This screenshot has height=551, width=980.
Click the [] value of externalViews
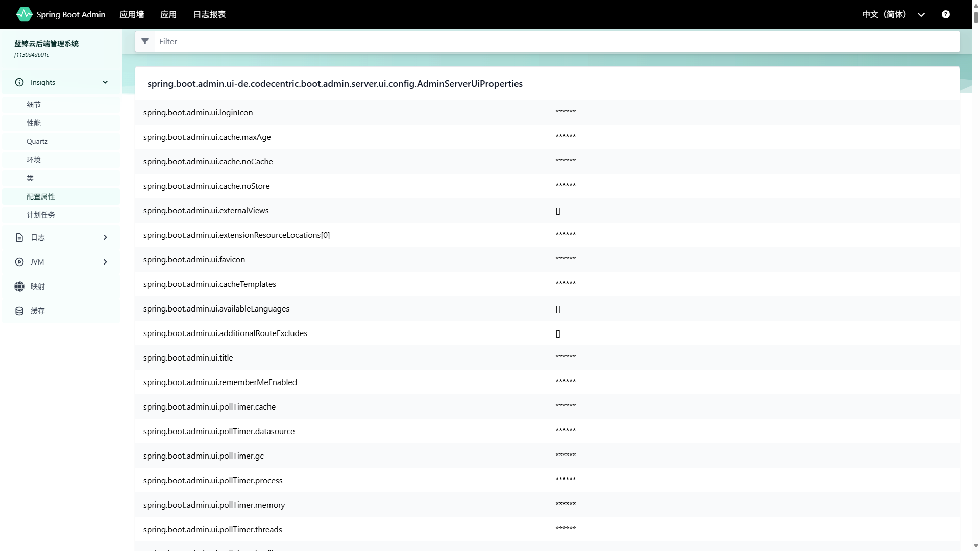point(558,211)
